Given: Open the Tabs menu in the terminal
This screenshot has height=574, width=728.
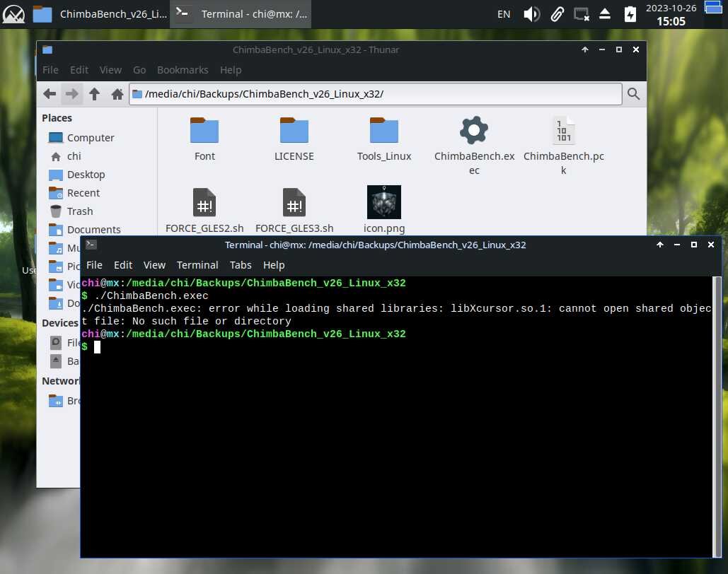Looking at the screenshot, I should pyautogui.click(x=241, y=264).
